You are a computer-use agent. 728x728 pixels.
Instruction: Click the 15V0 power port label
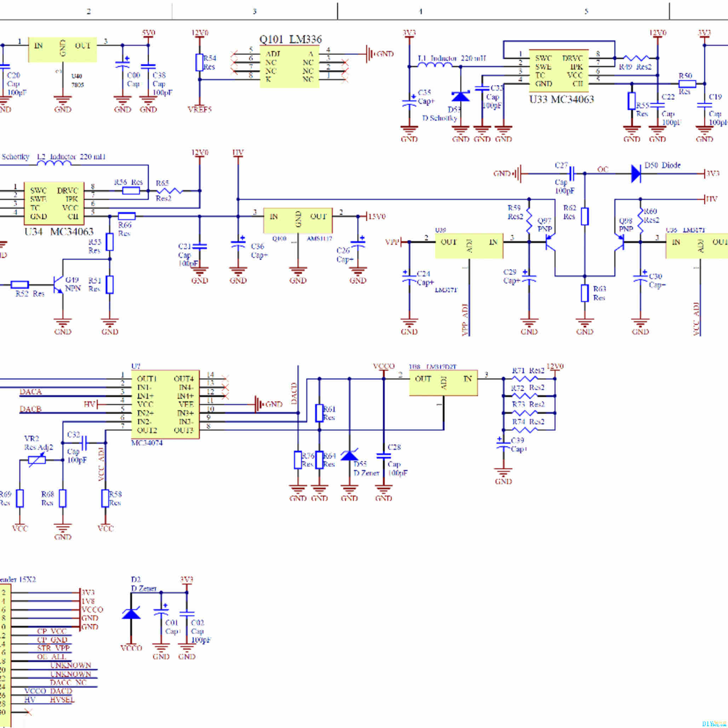(x=377, y=217)
